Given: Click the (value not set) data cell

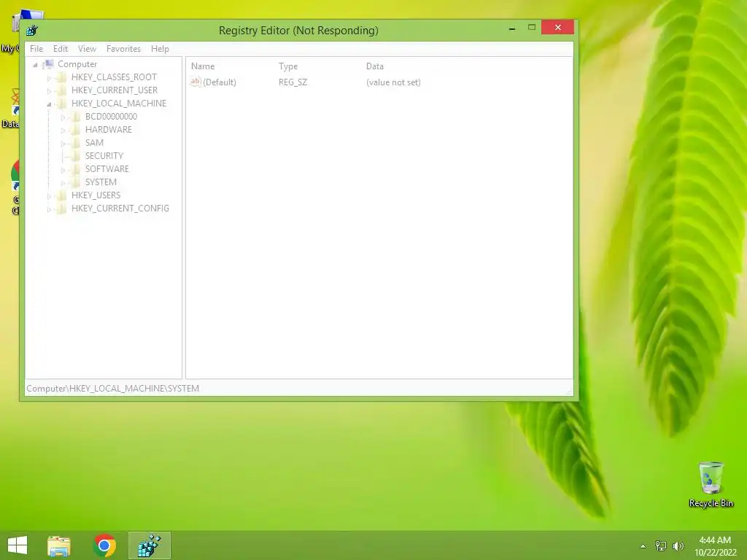Looking at the screenshot, I should tap(393, 82).
